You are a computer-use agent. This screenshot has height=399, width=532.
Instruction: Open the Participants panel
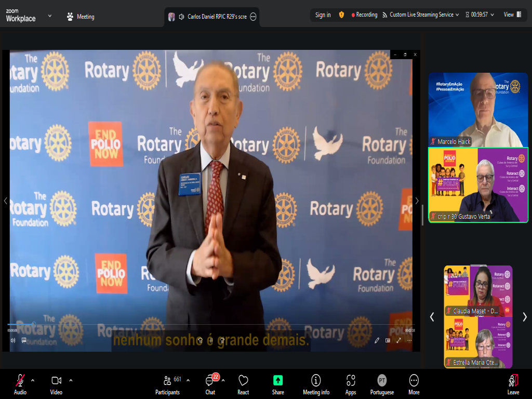point(167,383)
